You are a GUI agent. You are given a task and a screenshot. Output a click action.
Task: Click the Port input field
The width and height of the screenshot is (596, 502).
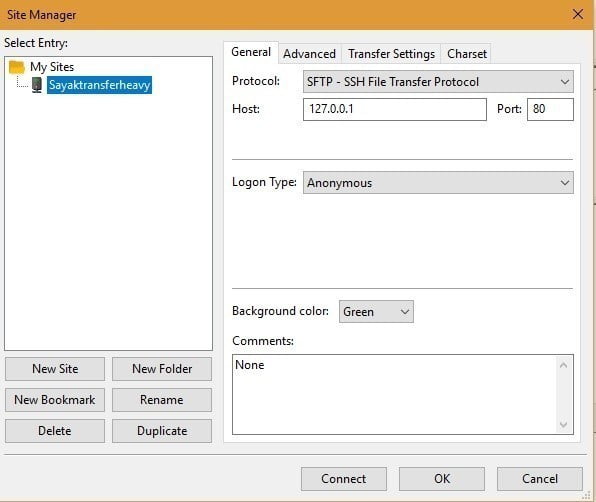point(550,109)
